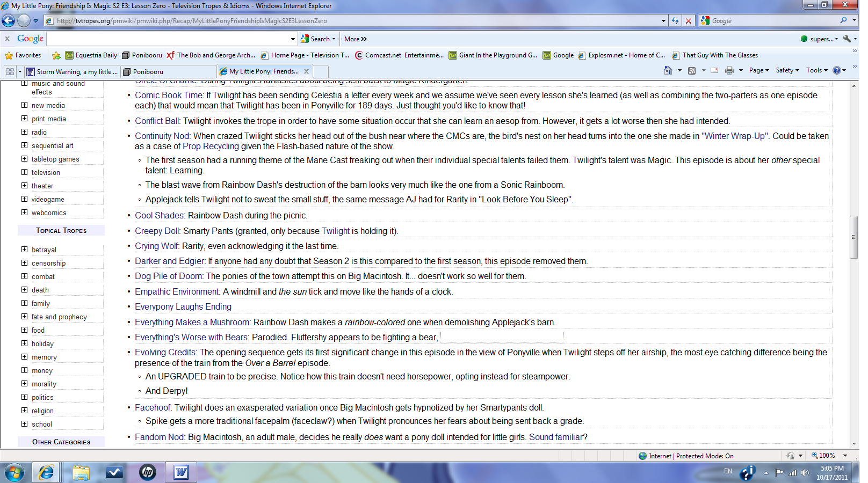Click the RSS Feeds icon
This screenshot has height=483, width=868.
click(x=692, y=70)
